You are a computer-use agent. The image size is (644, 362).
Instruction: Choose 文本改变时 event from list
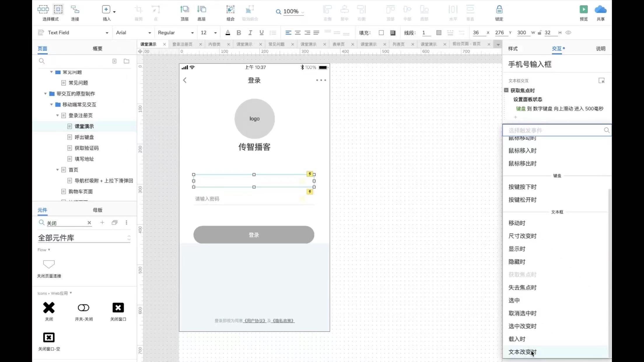click(x=522, y=352)
